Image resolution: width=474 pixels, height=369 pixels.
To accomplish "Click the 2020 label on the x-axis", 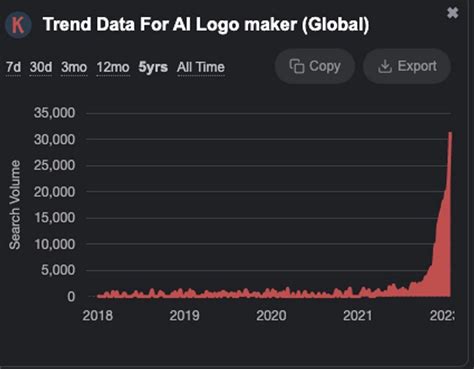I will [271, 315].
